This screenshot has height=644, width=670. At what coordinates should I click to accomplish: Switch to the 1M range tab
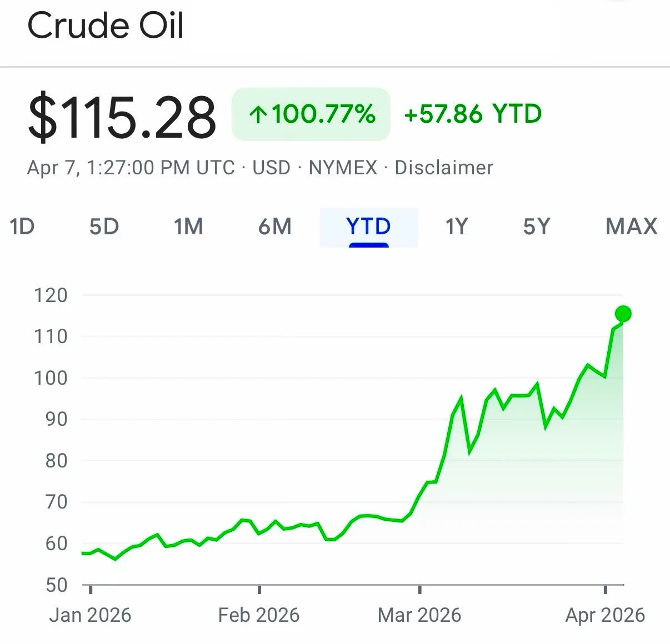point(188,227)
